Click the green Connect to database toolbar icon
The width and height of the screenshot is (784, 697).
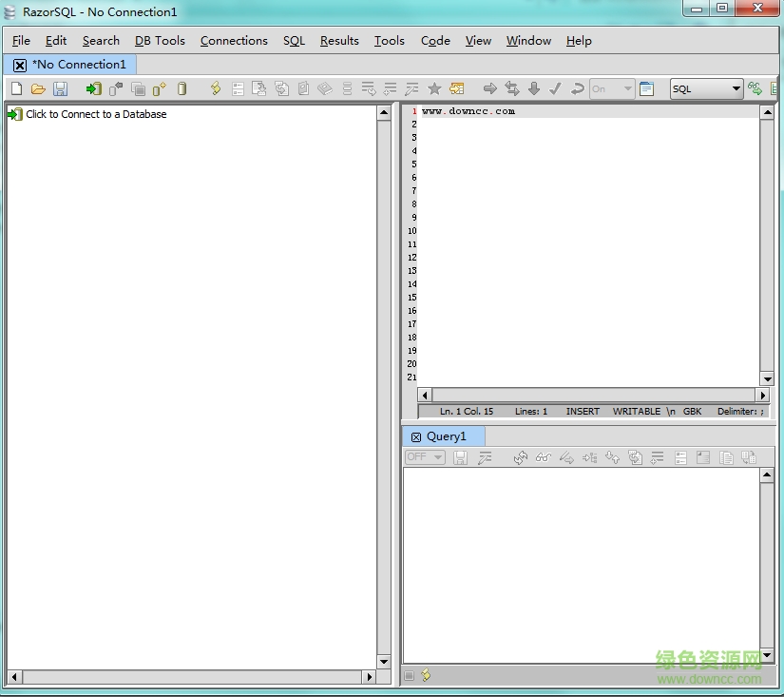(x=93, y=88)
